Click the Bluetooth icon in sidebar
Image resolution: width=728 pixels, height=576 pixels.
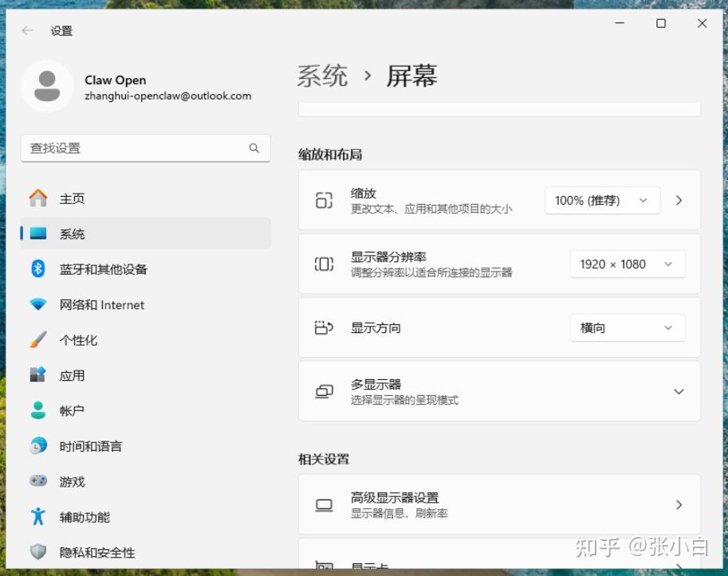(38, 269)
